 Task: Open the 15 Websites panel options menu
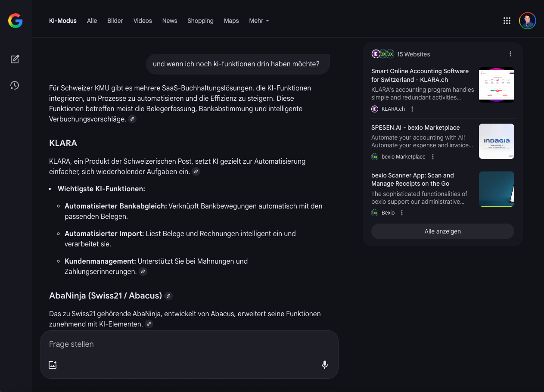point(510,54)
